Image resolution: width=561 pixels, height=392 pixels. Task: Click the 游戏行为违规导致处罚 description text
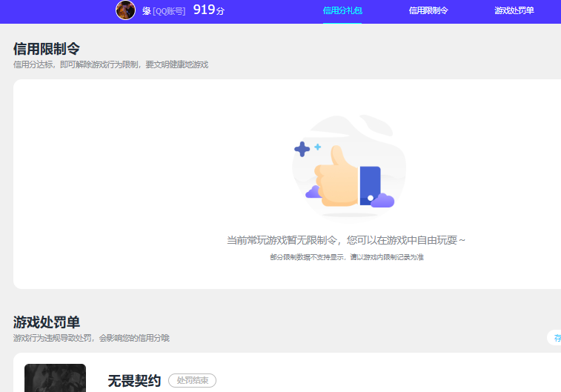(91, 338)
